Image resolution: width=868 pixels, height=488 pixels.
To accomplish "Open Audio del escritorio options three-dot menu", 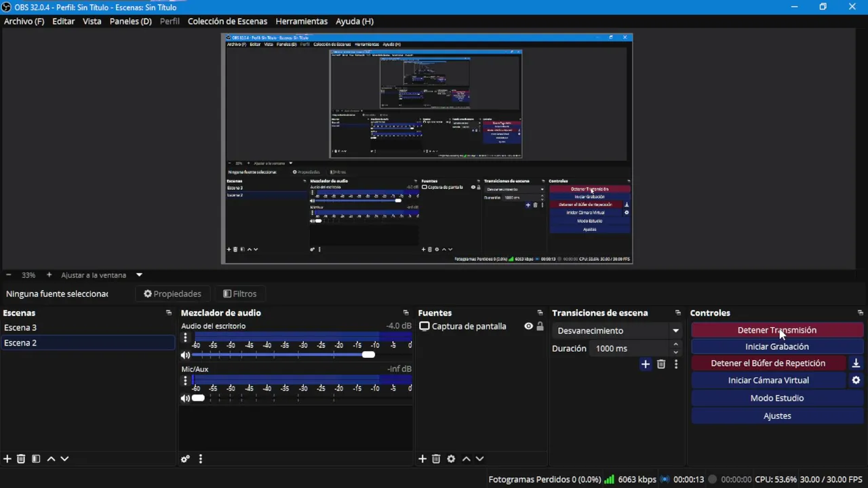I will (185, 338).
